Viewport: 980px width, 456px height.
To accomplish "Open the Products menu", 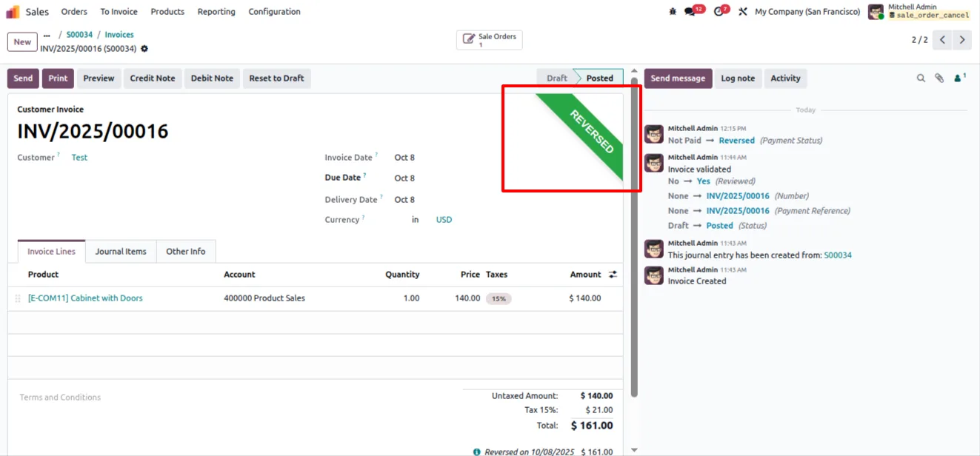I will point(167,12).
